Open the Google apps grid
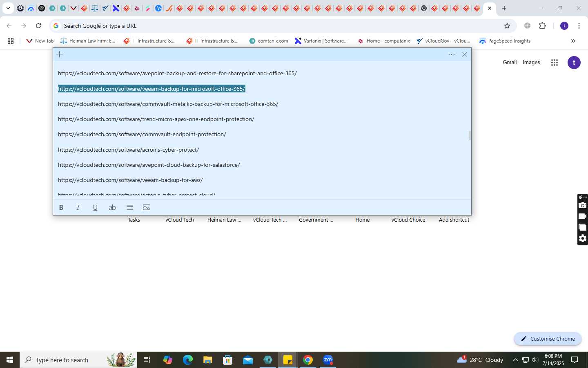The height and width of the screenshot is (368, 588). pos(554,63)
